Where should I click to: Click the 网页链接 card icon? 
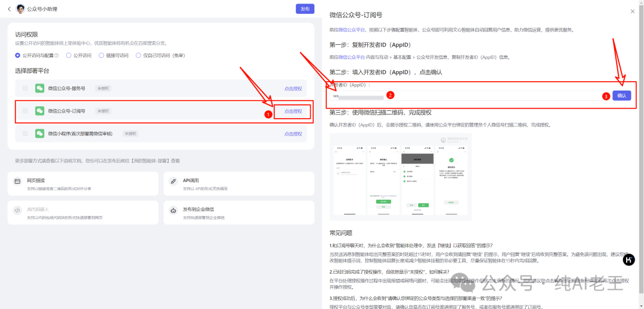17,181
